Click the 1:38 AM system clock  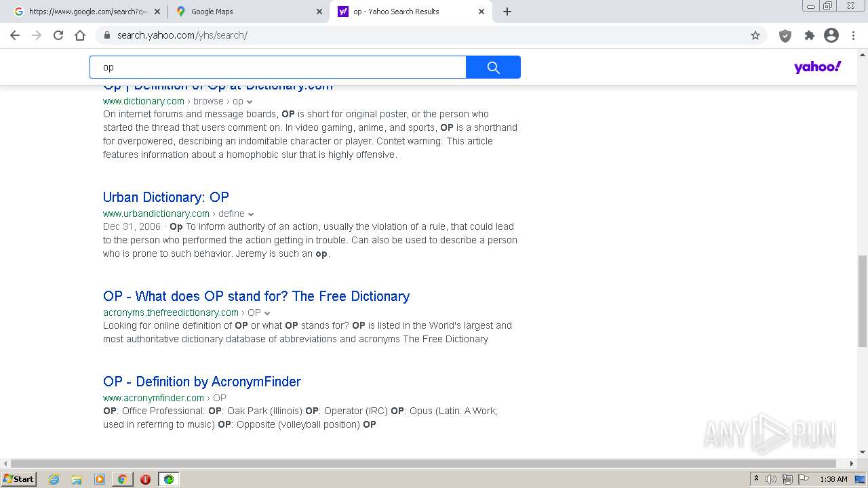coord(833,479)
